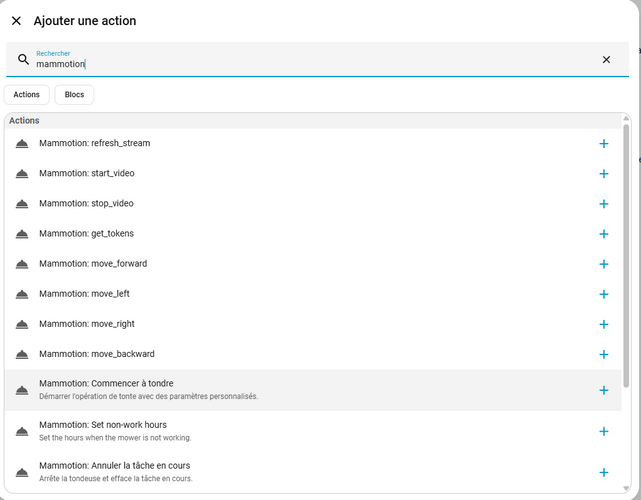This screenshot has width=641, height=500.
Task: Choose Mammotion: Commencer à tondre title
Action: (x=106, y=383)
